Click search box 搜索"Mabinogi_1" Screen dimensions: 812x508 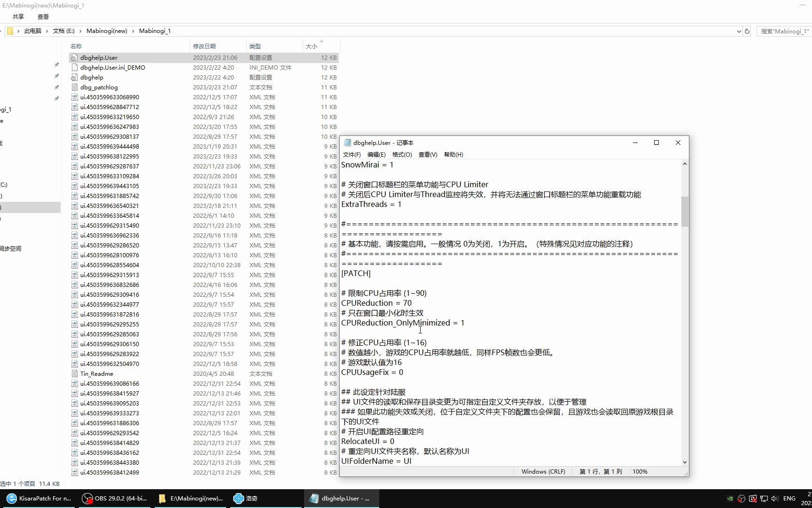point(784,31)
